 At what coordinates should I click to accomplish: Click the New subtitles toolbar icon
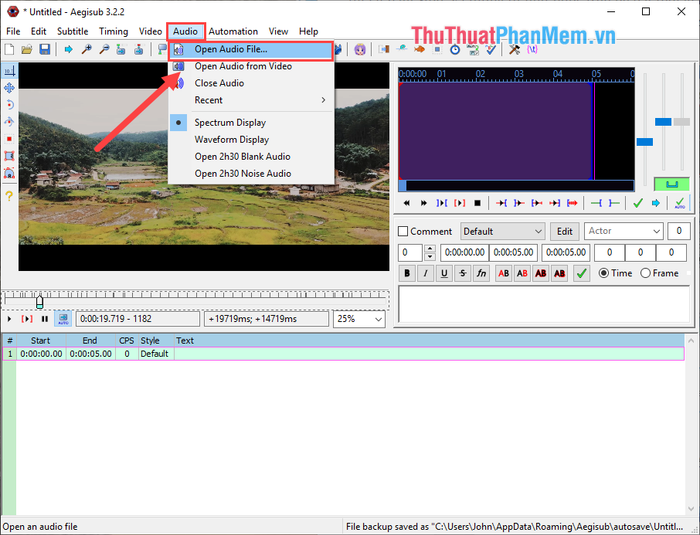point(9,49)
